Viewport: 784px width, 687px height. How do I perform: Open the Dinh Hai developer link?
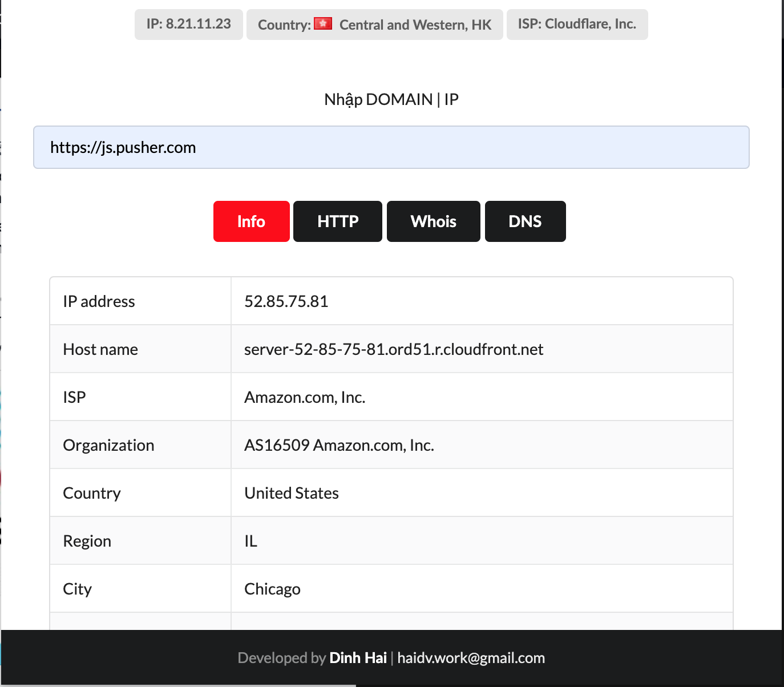pyautogui.click(x=358, y=658)
